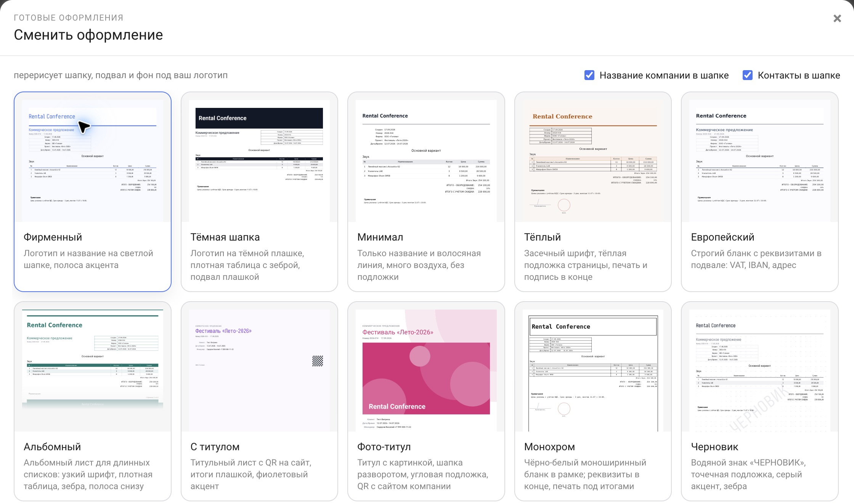Click the 'Тёмная шапка' card title

pos(225,237)
